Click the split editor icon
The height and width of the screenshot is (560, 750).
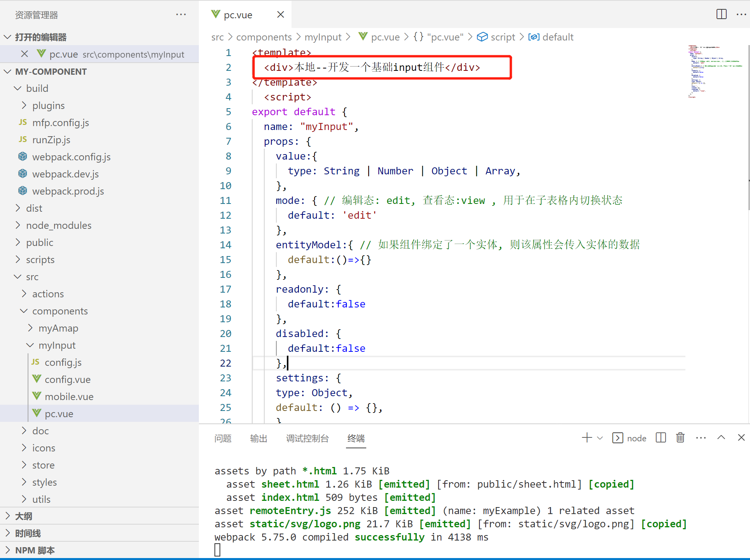(721, 14)
